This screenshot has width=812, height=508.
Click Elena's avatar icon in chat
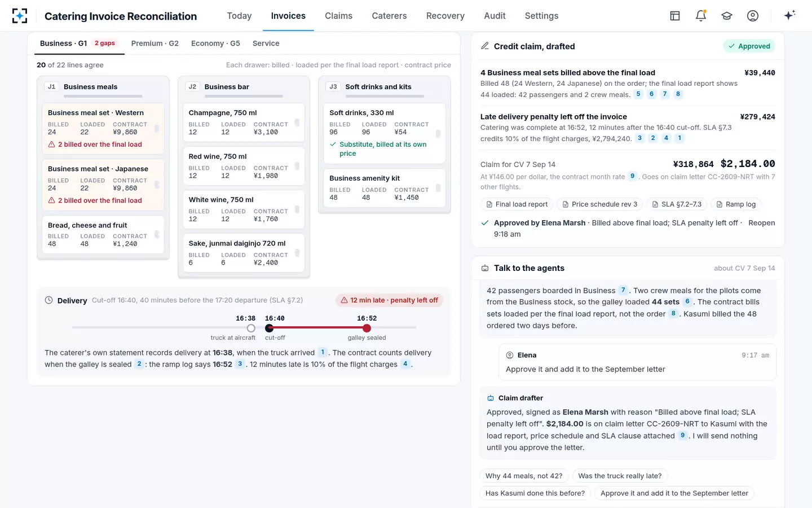(510, 355)
